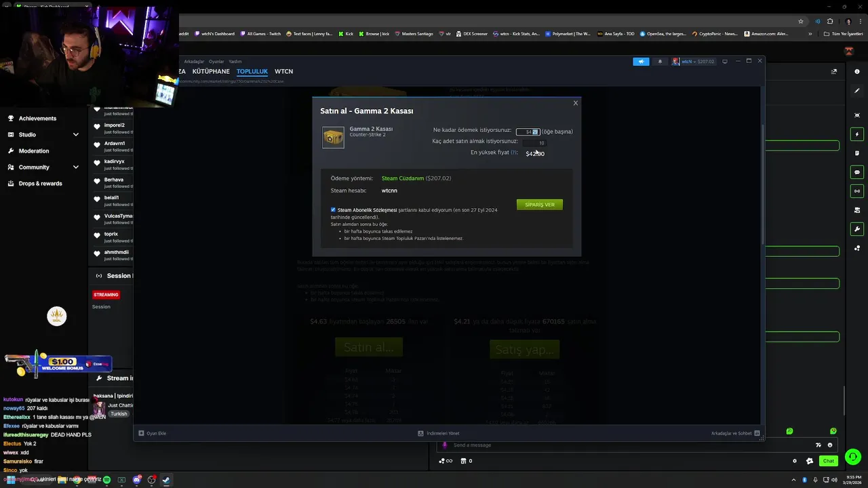This screenshot has width=868, height=488.
Task: Click the info icon in right toolbar
Action: point(857,72)
